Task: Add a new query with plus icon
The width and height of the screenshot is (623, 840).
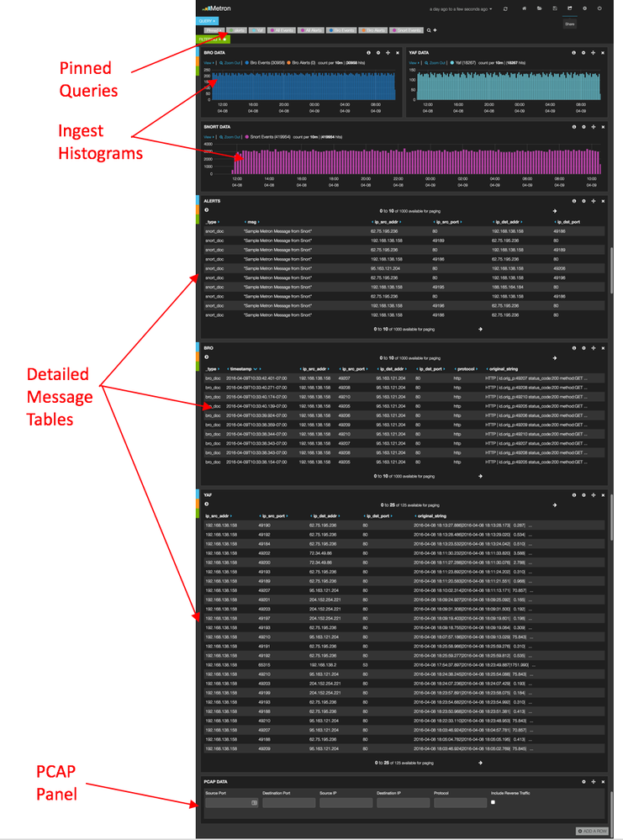Action: pos(435,30)
